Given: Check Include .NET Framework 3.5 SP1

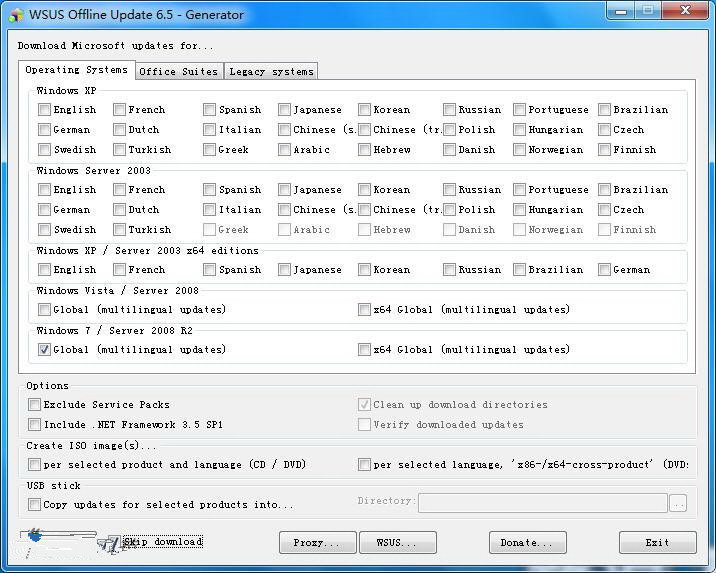Looking at the screenshot, I should tap(35, 425).
